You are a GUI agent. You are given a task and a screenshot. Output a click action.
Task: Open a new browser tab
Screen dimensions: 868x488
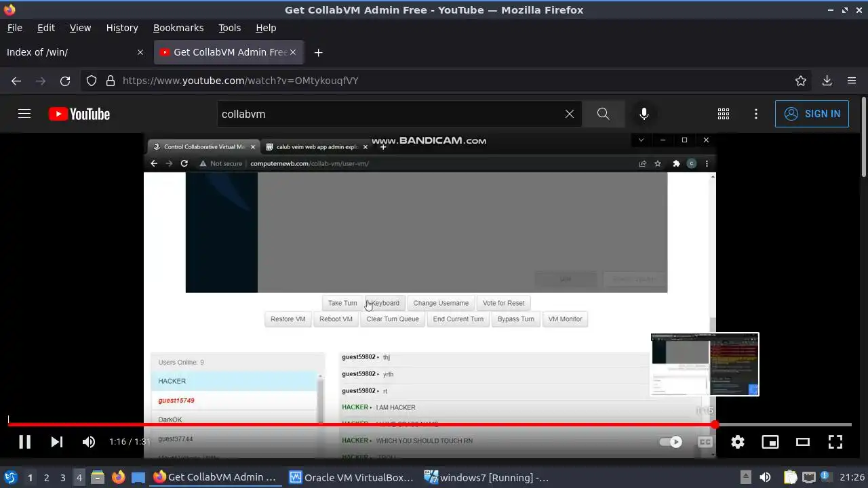pos(318,52)
